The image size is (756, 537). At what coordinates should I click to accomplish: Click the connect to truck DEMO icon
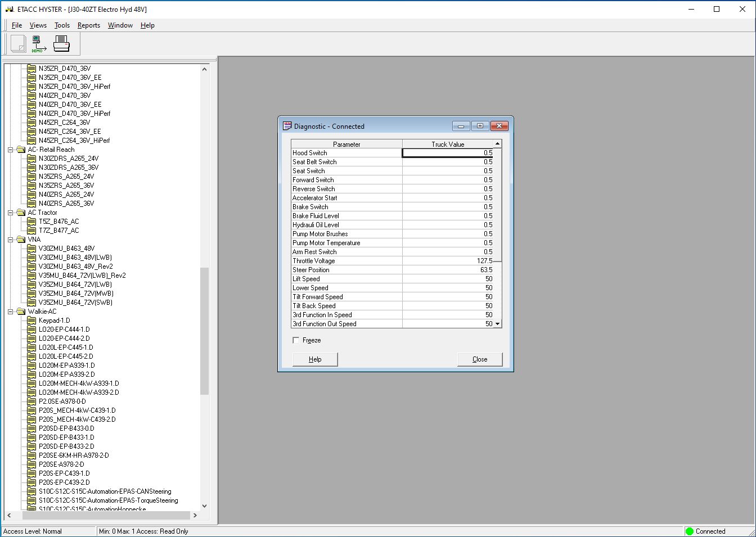point(38,44)
